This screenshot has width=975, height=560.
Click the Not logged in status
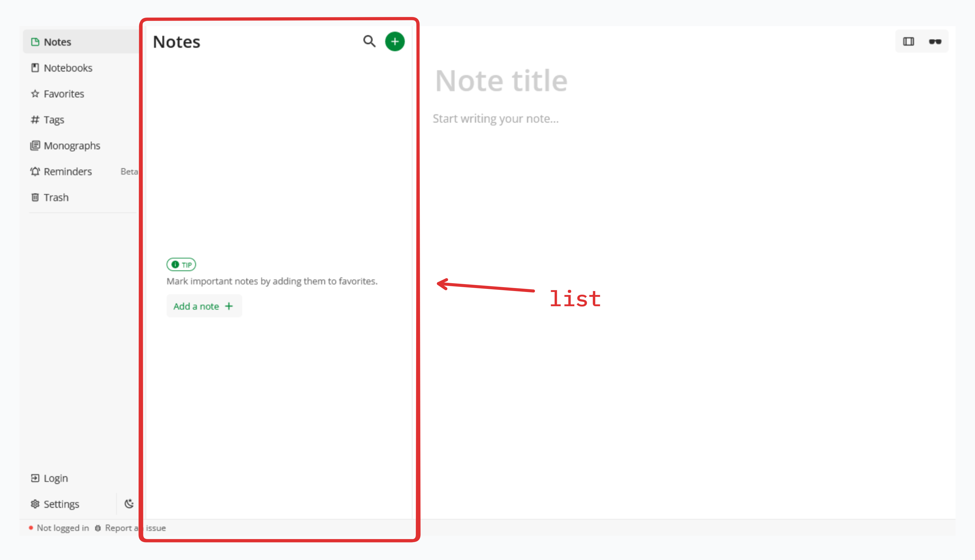tap(62, 528)
